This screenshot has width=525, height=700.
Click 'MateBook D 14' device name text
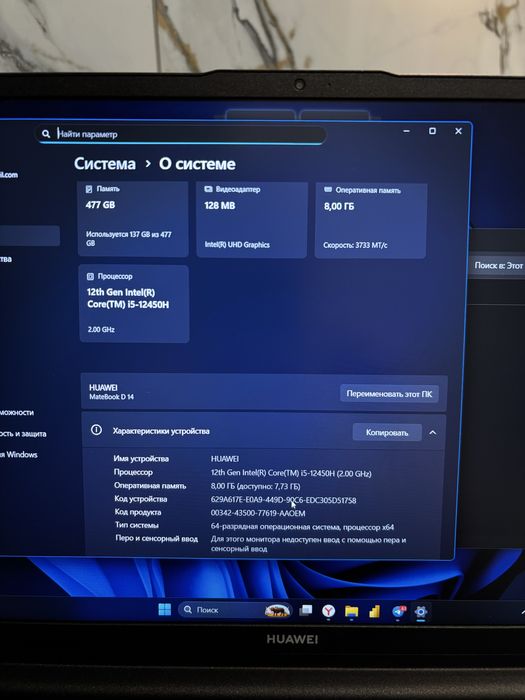[111, 397]
